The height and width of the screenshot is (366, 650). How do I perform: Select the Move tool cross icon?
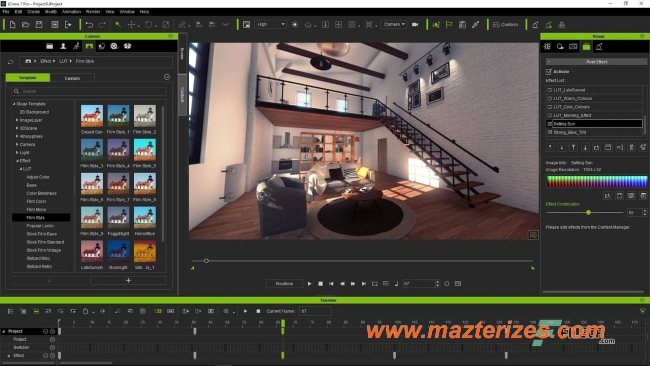131,25
